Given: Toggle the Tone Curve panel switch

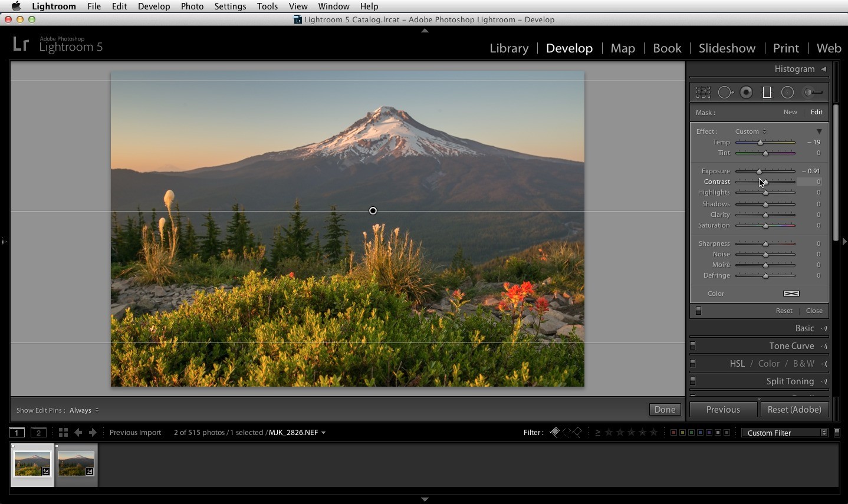Looking at the screenshot, I should 693,346.
